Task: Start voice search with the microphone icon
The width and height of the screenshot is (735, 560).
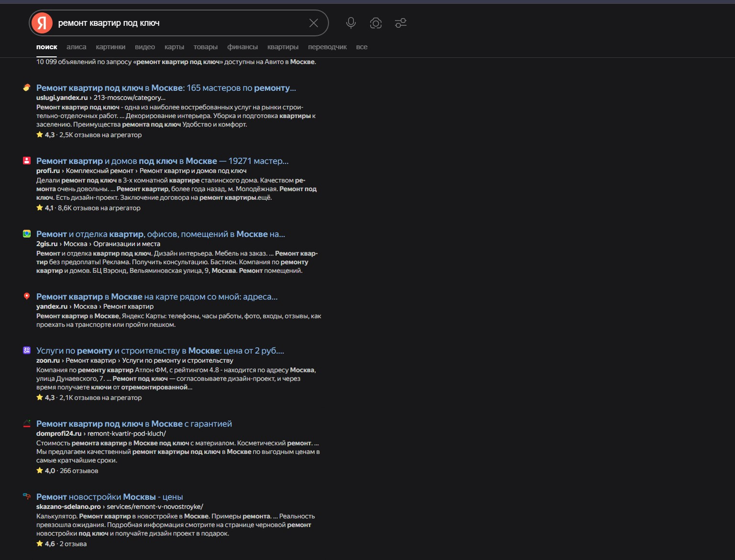Action: coord(351,23)
